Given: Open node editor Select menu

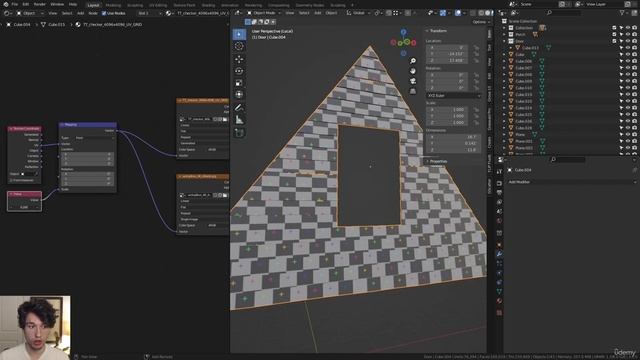Looking at the screenshot, I should 67,13.
